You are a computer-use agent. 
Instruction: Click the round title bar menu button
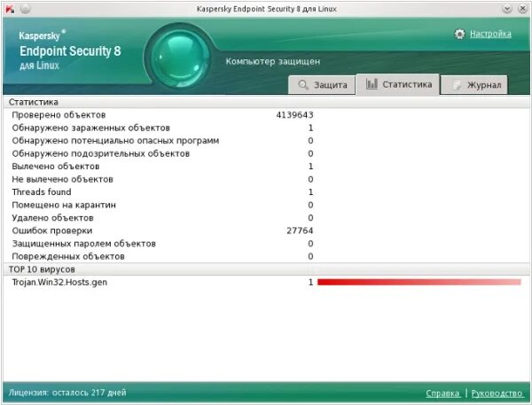(x=26, y=9)
